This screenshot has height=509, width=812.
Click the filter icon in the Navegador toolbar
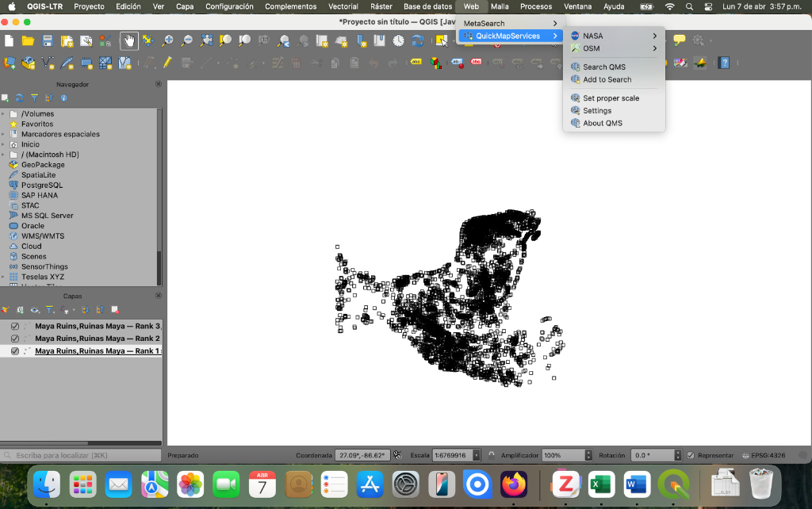[34, 98]
